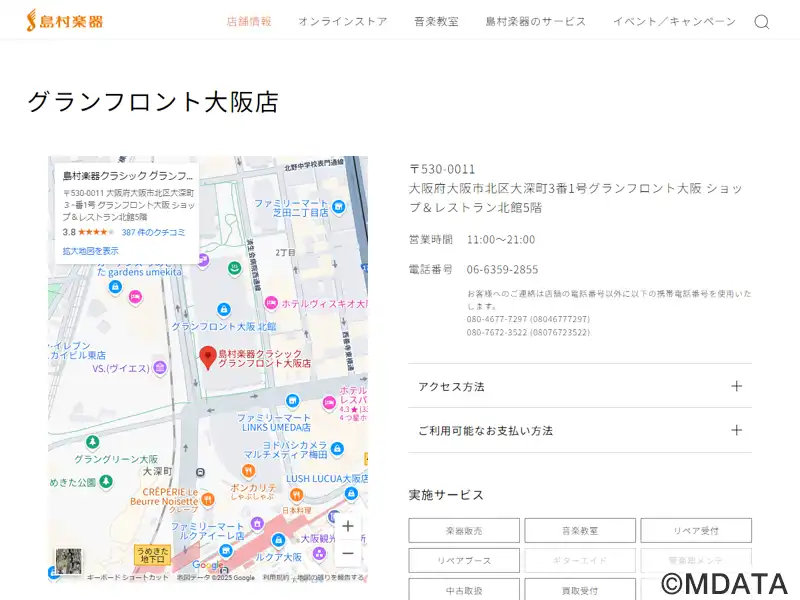
Task: Open the イベント／キャンペーン menu
Action: click(674, 21)
